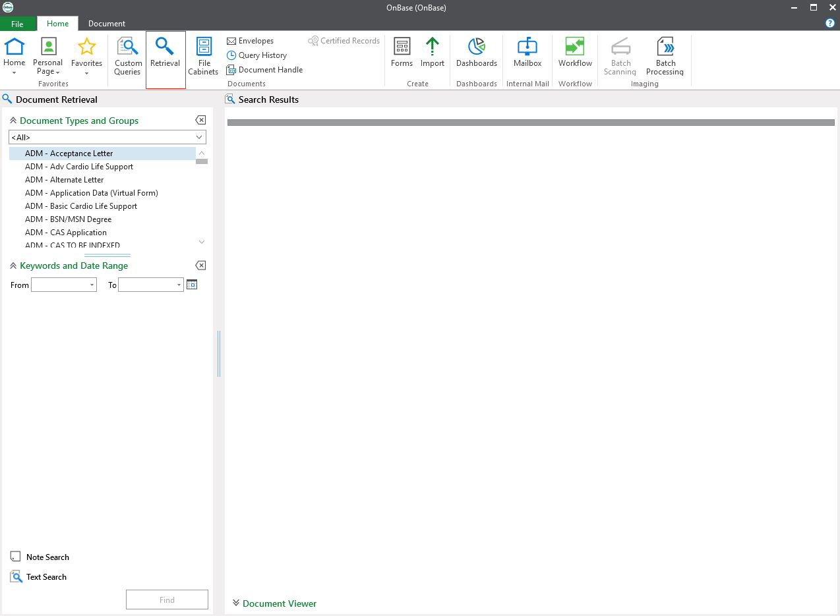Open Dashboards
Image resolution: width=840 pixels, height=616 pixels.
click(x=477, y=52)
